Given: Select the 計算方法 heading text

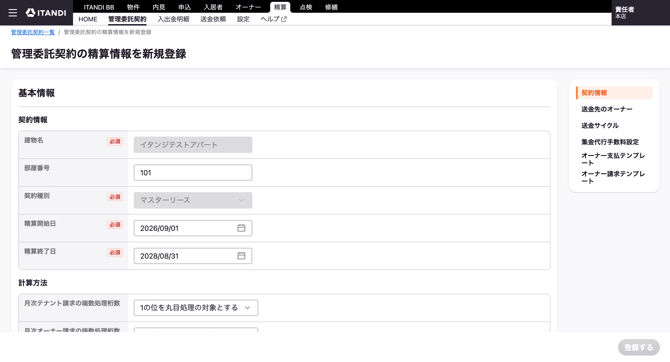Looking at the screenshot, I should (33, 283).
